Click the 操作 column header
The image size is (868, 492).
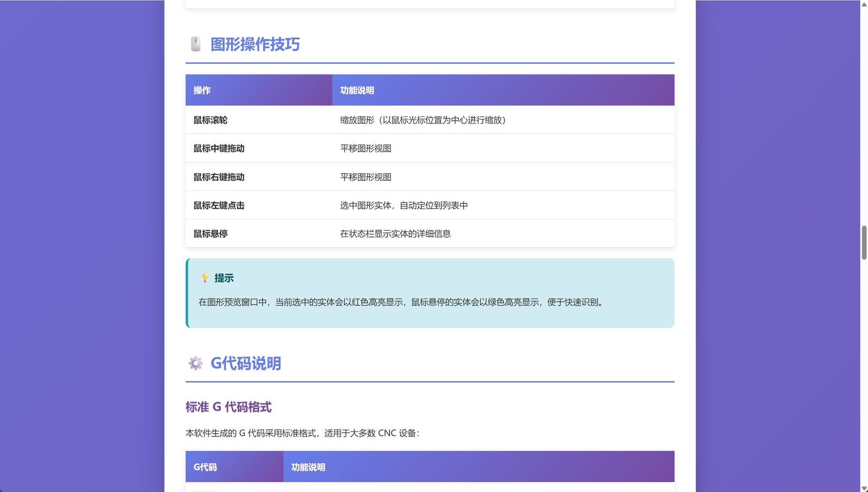[202, 90]
